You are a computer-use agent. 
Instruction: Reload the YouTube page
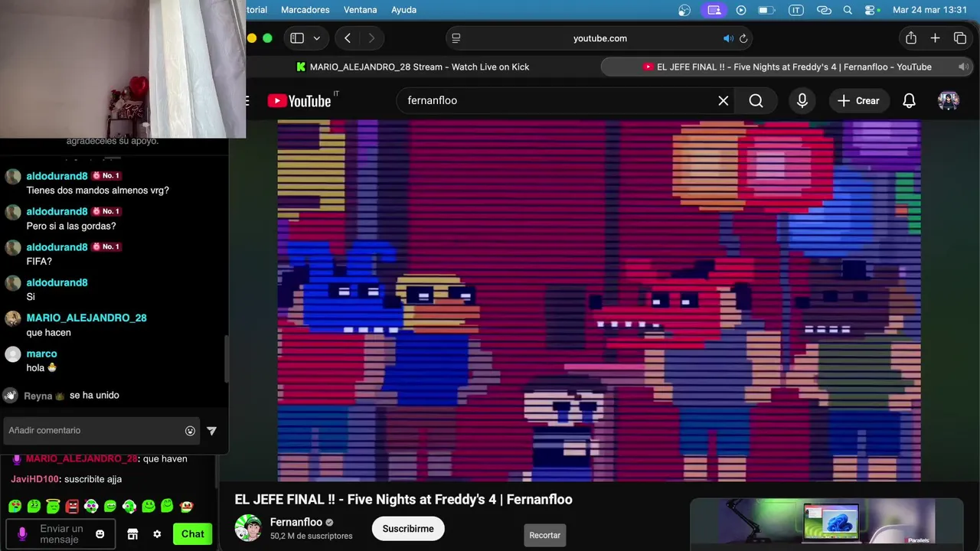click(x=743, y=38)
